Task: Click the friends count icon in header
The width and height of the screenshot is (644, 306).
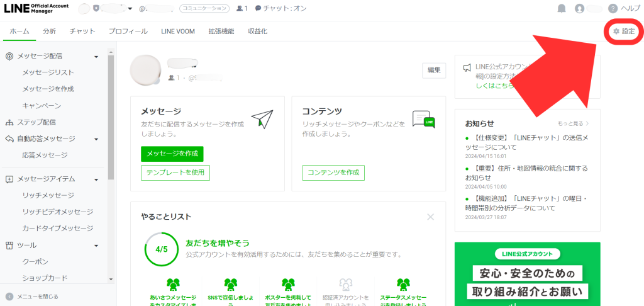Action: [240, 8]
